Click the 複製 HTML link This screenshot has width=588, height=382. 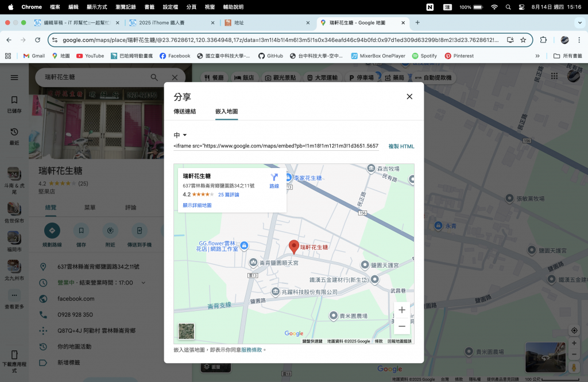coord(401,146)
